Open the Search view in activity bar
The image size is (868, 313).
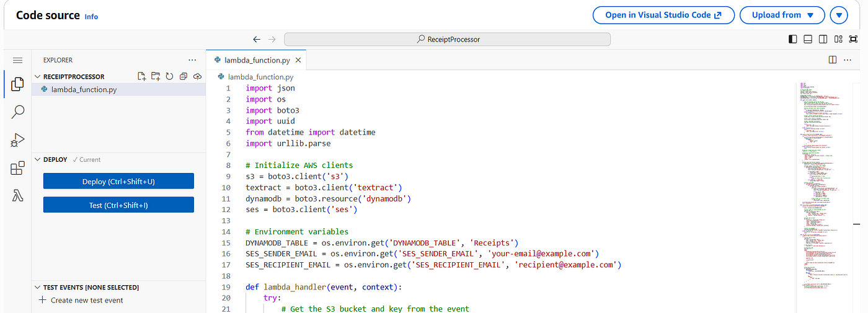17,112
